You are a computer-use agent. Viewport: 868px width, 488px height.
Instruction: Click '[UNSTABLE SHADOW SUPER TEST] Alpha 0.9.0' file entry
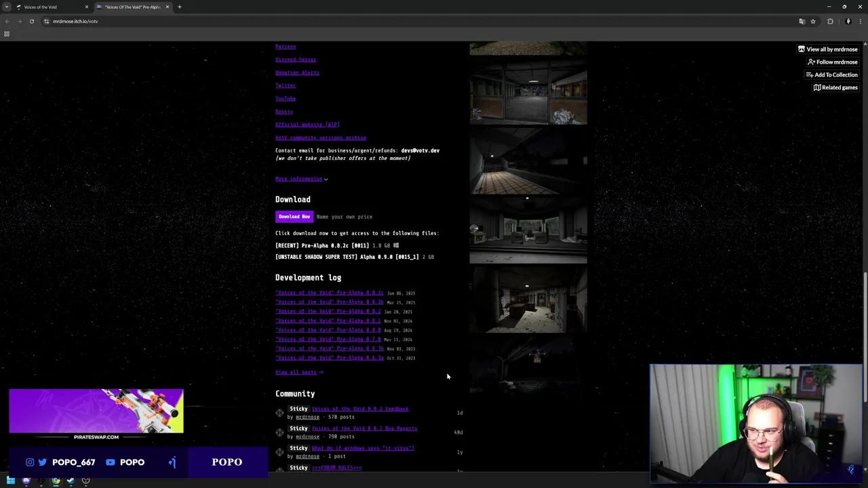coord(347,257)
